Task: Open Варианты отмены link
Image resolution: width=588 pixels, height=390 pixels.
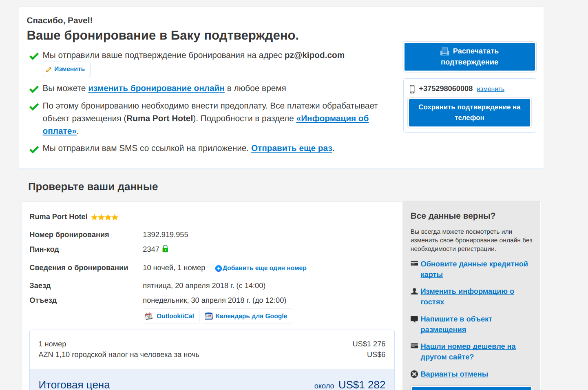Action: pyautogui.click(x=454, y=374)
